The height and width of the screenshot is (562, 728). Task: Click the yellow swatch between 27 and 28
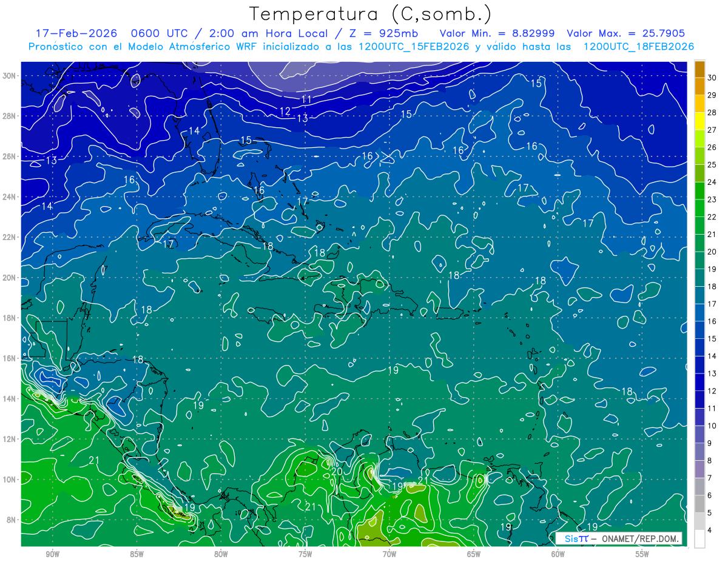(x=699, y=121)
